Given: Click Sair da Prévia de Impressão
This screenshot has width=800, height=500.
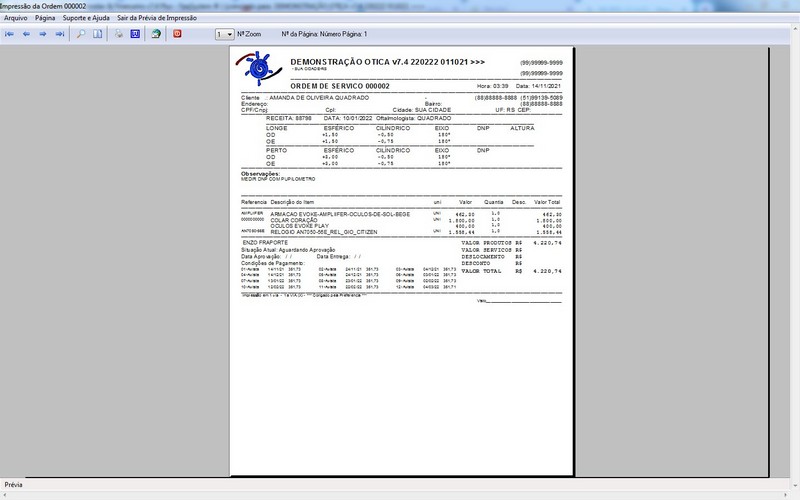Looking at the screenshot, I should point(157,18).
